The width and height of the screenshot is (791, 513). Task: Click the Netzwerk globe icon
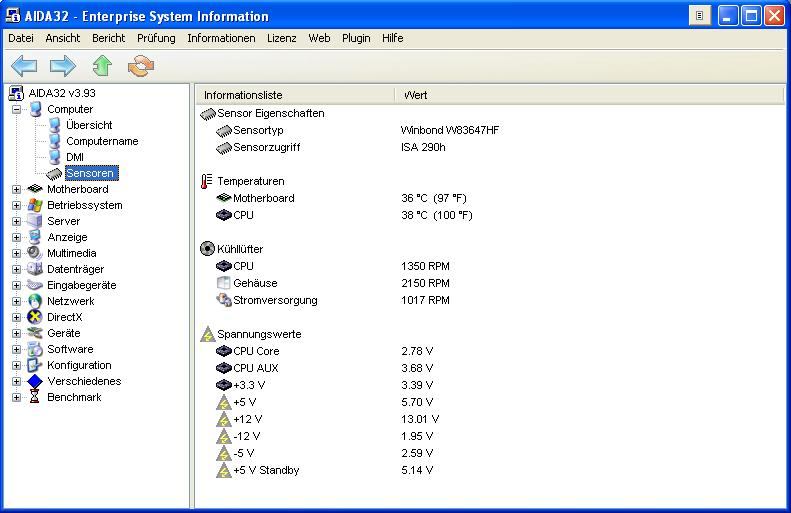coord(35,301)
